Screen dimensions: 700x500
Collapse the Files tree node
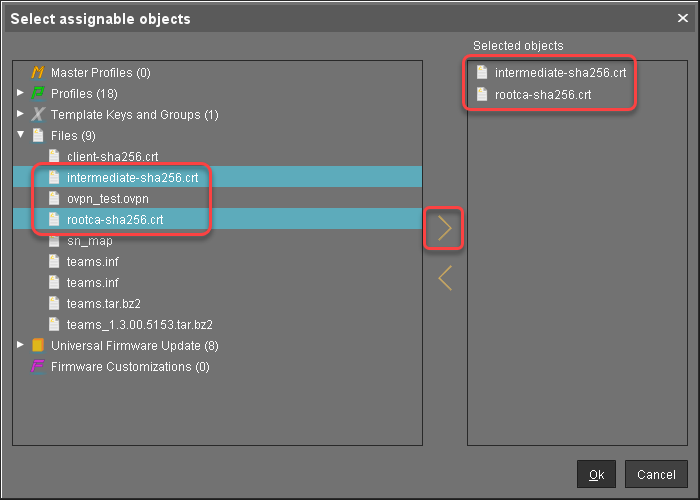tap(21, 136)
